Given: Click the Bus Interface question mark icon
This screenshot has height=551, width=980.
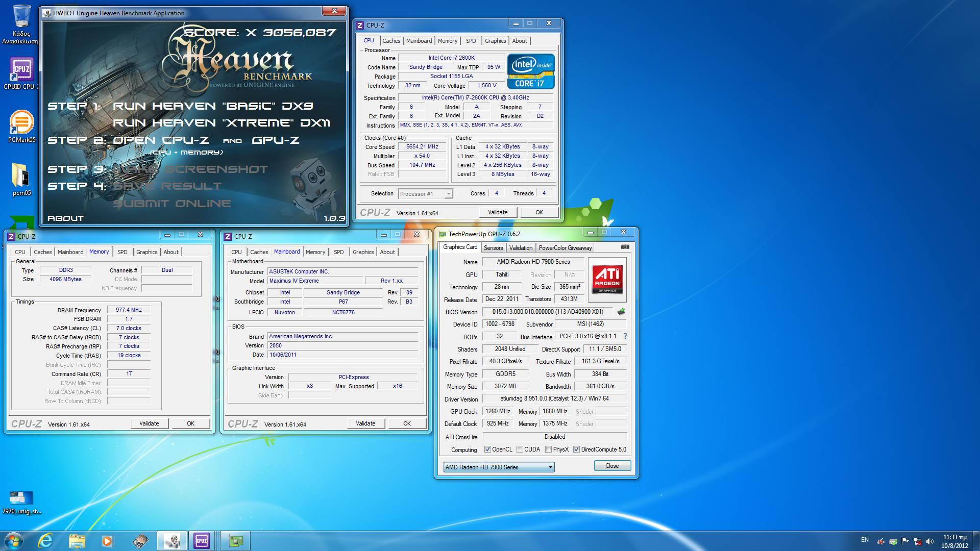Looking at the screenshot, I should pos(625,337).
